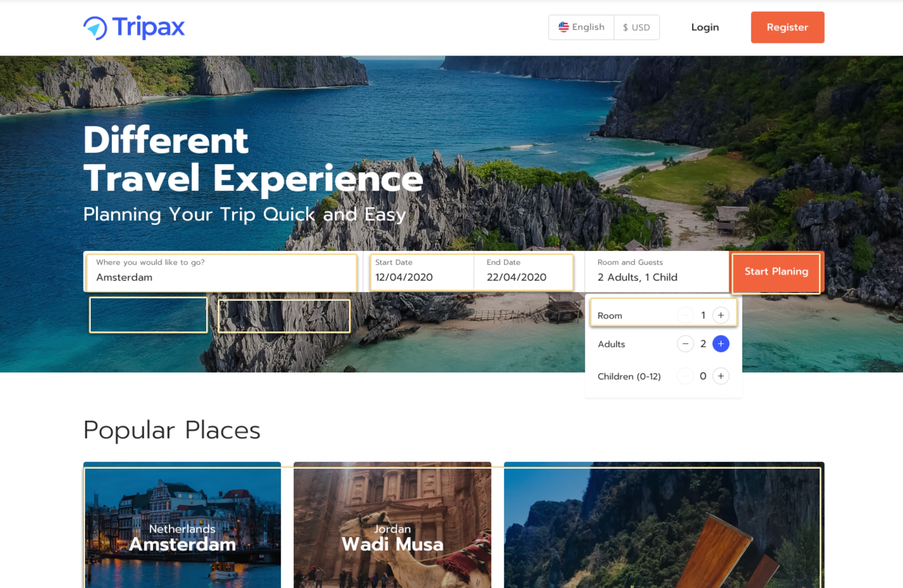This screenshot has height=588, width=903.
Task: Decrease Room count with minus icon
Action: tap(685, 315)
